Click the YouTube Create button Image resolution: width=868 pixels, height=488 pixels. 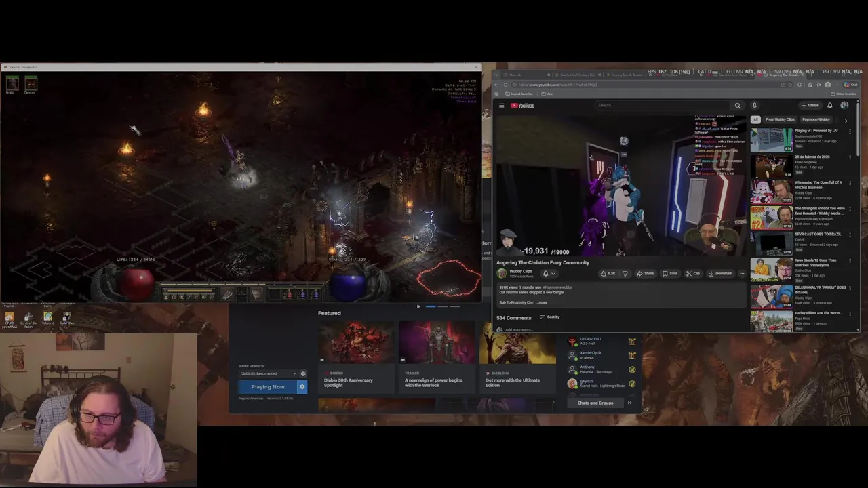tap(810, 106)
